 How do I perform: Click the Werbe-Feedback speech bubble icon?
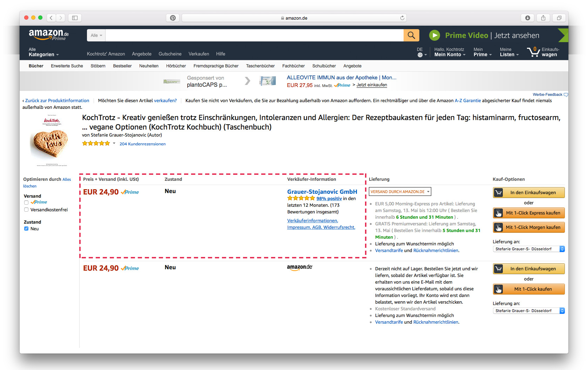[x=566, y=95]
